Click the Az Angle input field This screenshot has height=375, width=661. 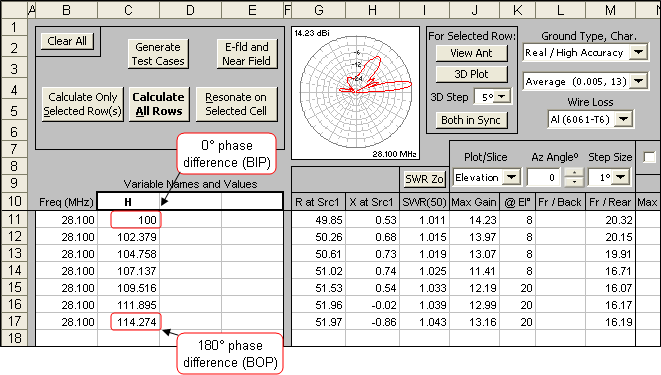click(x=544, y=177)
